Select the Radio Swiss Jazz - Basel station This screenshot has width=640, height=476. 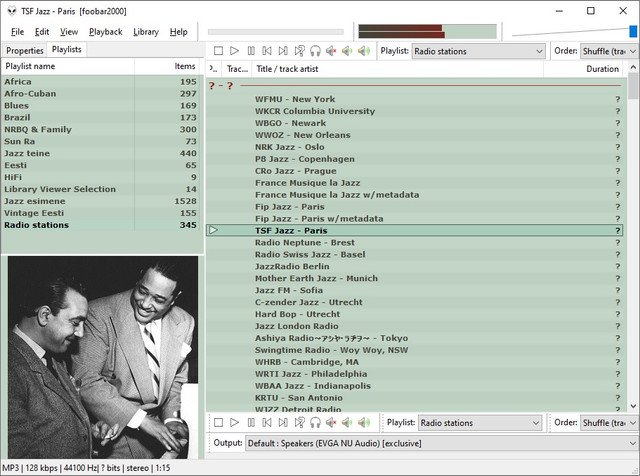(415, 254)
